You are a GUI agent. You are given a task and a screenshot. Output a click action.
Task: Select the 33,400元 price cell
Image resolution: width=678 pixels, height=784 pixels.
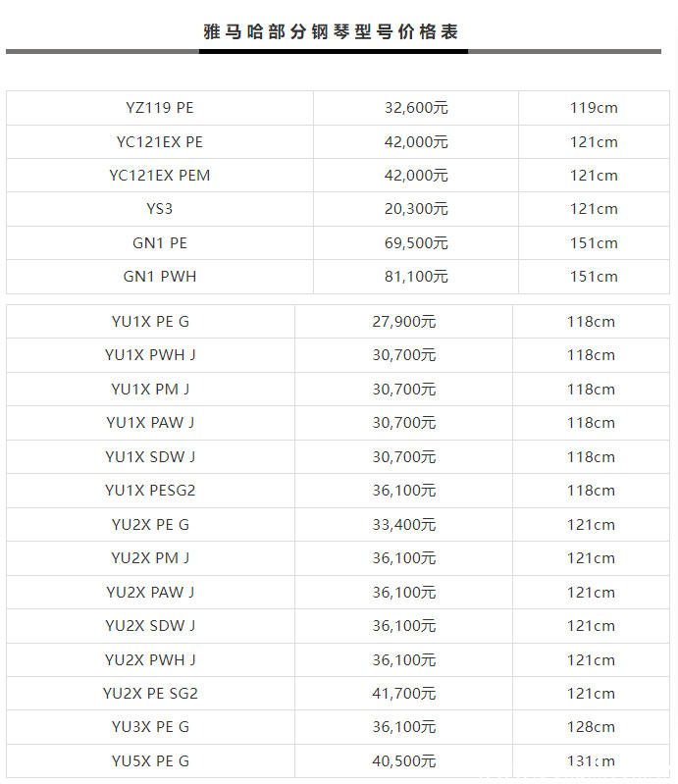(x=404, y=525)
